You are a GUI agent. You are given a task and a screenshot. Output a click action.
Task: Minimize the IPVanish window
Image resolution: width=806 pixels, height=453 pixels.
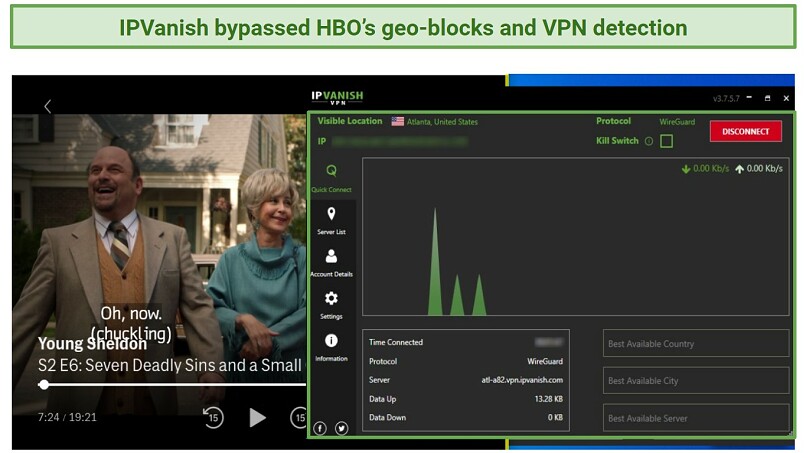point(749,97)
